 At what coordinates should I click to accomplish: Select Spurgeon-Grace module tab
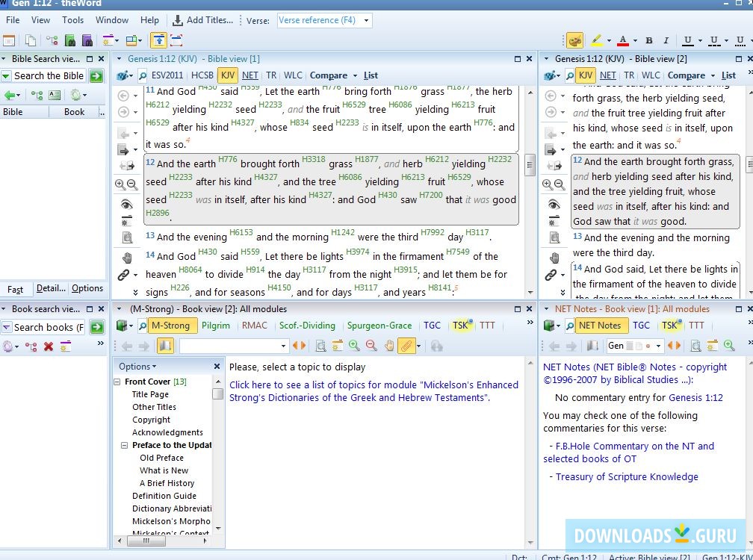[x=379, y=326]
